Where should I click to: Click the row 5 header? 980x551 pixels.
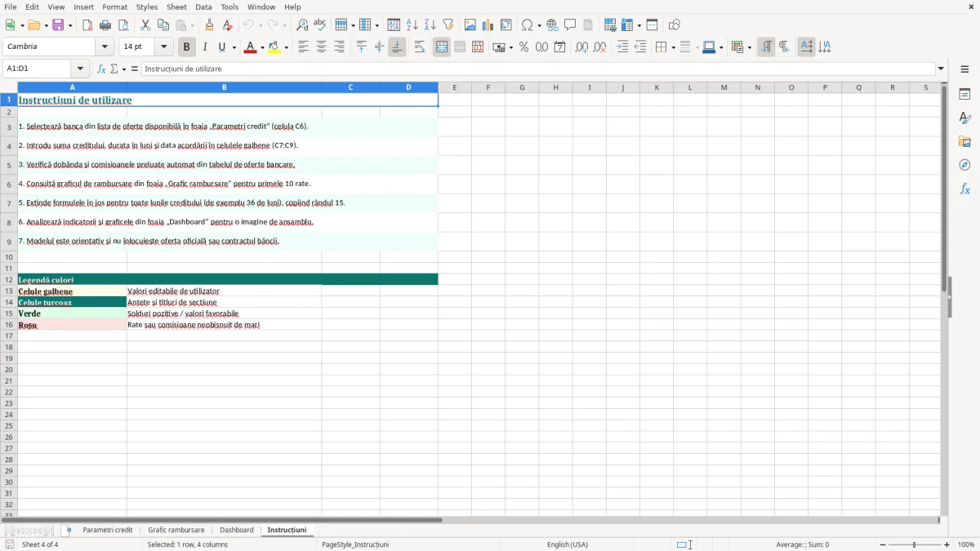(x=9, y=165)
